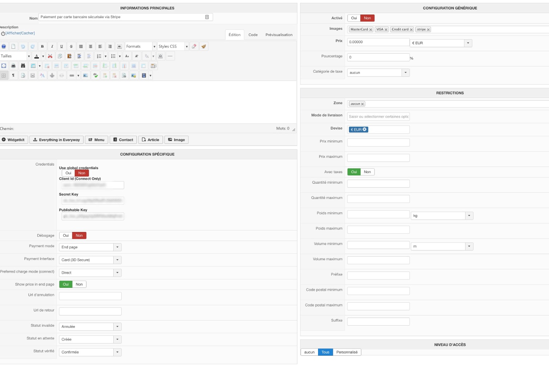Insert a blockquote in the editor

pyautogui.click(x=119, y=46)
